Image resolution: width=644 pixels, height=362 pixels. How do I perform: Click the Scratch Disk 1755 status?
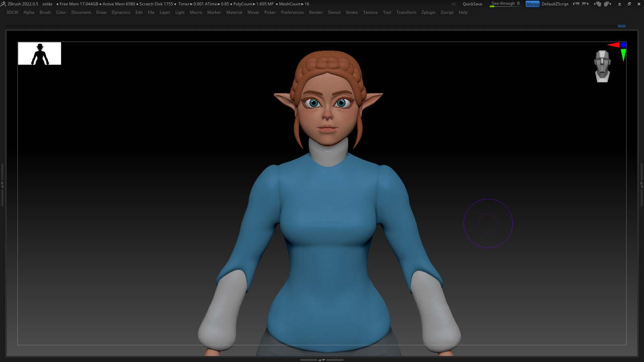point(156,4)
